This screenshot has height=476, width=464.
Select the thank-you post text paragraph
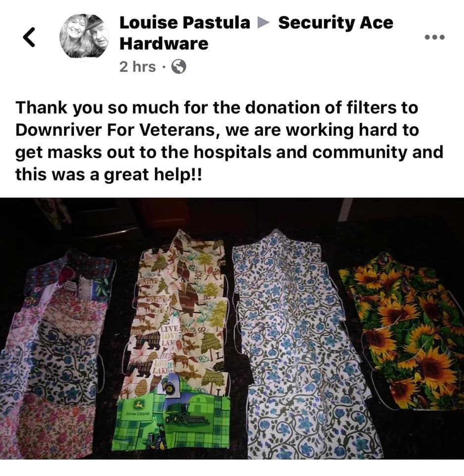click(229, 141)
